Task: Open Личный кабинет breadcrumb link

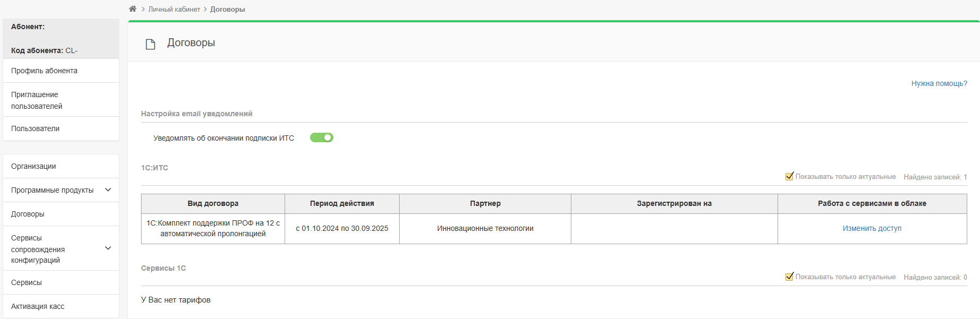Action: pos(174,9)
